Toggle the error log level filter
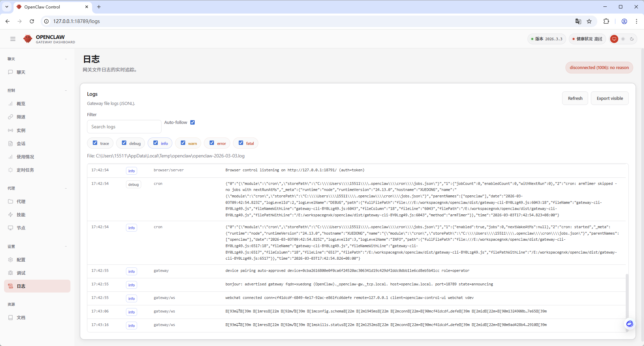 click(212, 143)
